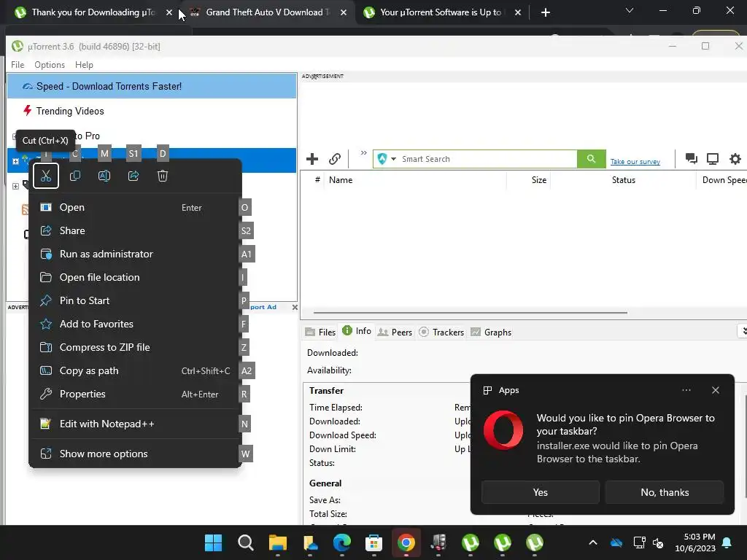
Task: Expand the highlighted Torrents tree node
Action: 15,161
